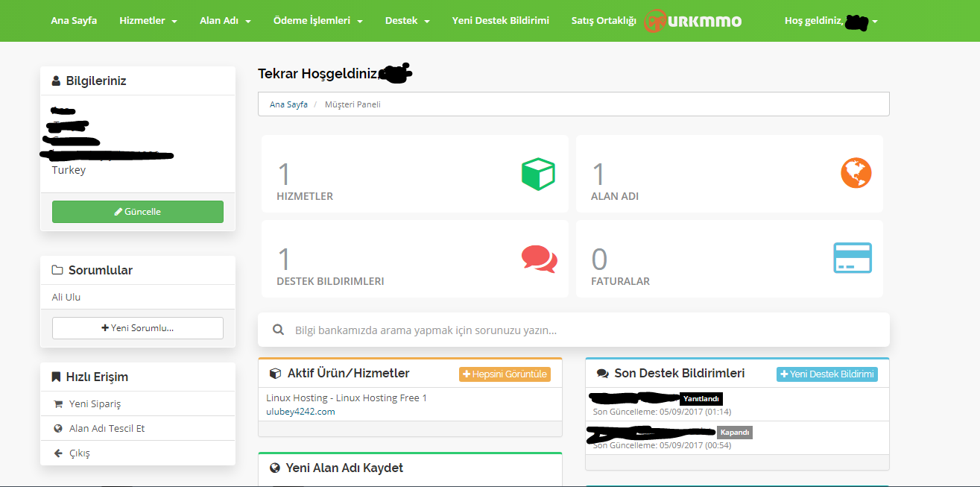
Task: Click the orange globe Alan Adı icon
Action: [x=856, y=173]
